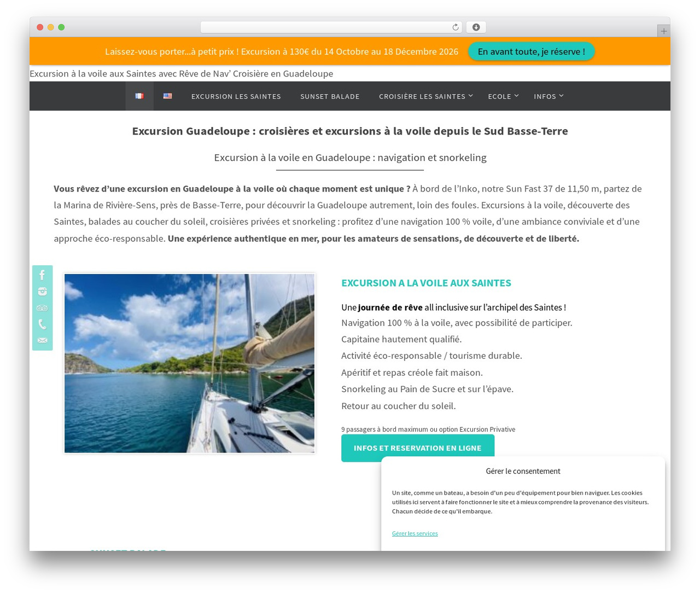This screenshot has height=593, width=700.
Task: Click subheading 'Excursion à la voile en Guadeloupe : navigation et snorkeling'
Action: [350, 158]
